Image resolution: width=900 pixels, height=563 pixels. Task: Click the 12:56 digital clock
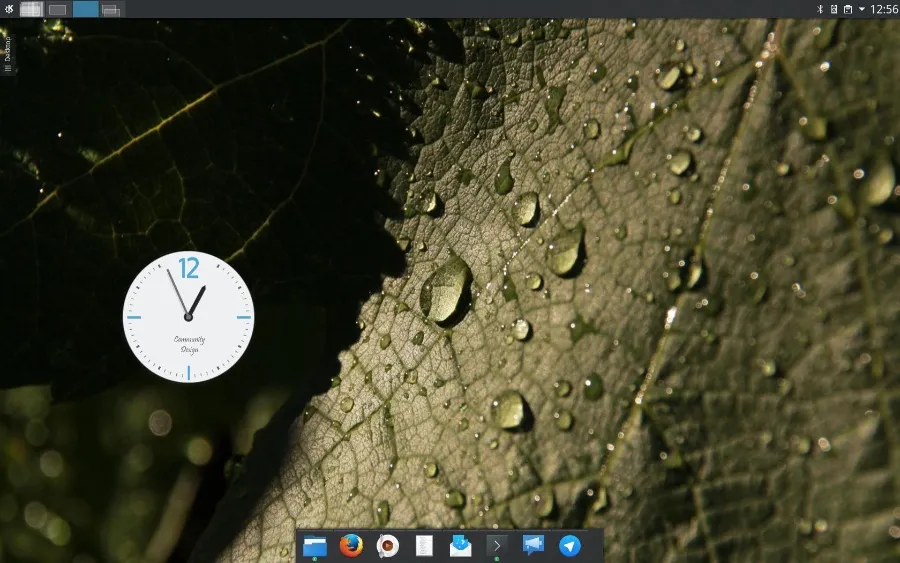[x=884, y=9]
